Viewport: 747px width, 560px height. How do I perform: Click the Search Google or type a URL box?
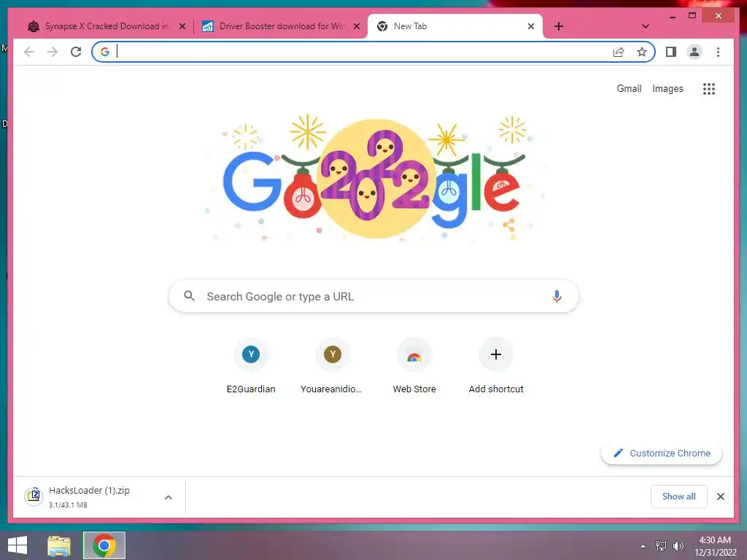(373, 296)
